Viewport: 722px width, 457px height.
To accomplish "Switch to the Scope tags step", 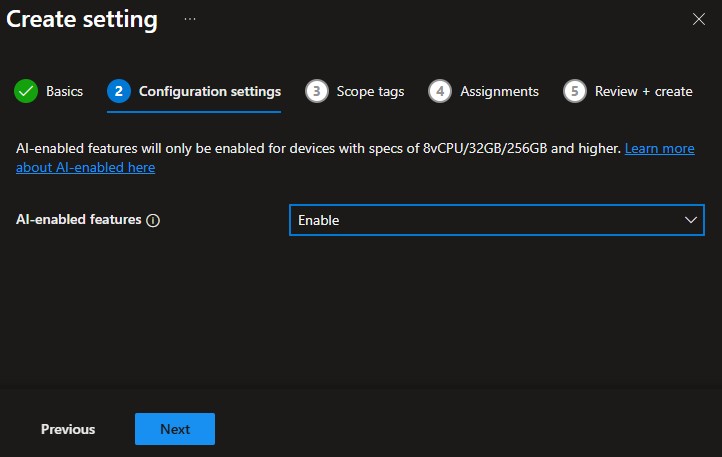I will pos(370,91).
